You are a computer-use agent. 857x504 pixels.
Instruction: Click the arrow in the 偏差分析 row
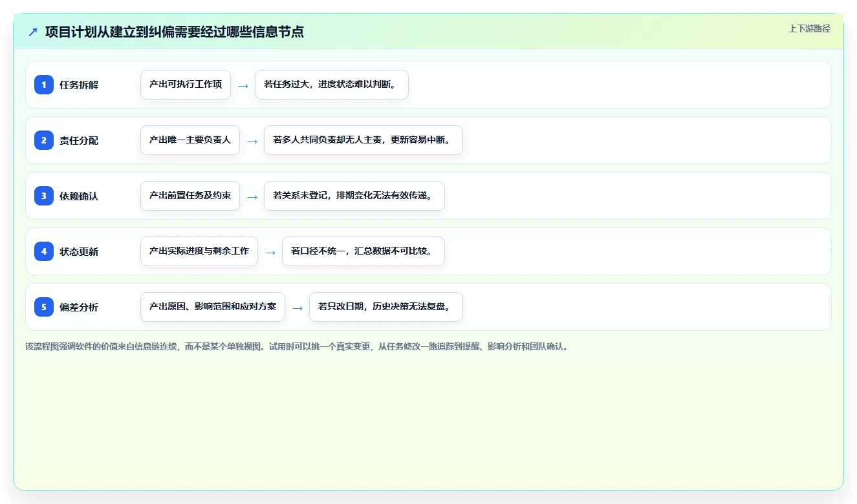pos(298,308)
